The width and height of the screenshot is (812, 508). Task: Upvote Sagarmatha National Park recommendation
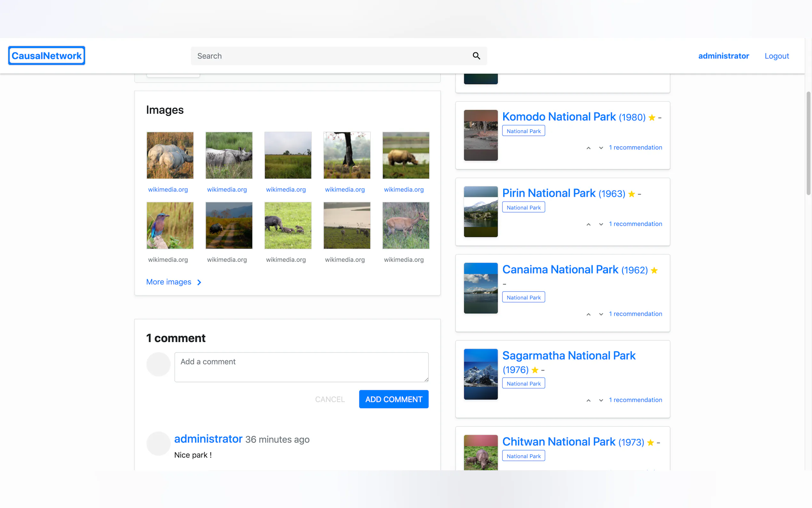tap(588, 401)
